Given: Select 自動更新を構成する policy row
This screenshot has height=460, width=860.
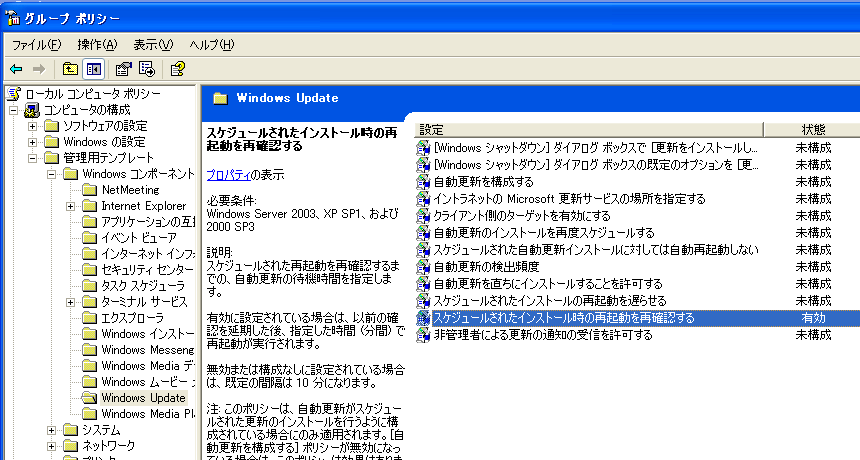Looking at the screenshot, I should [x=483, y=181].
